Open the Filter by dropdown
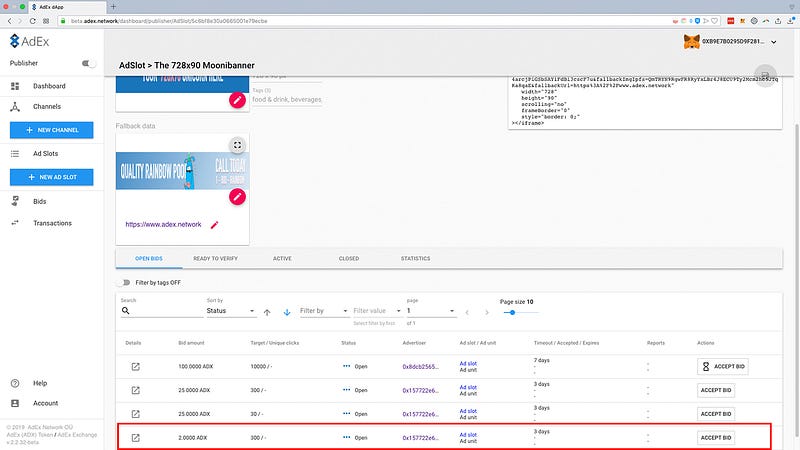 323,311
